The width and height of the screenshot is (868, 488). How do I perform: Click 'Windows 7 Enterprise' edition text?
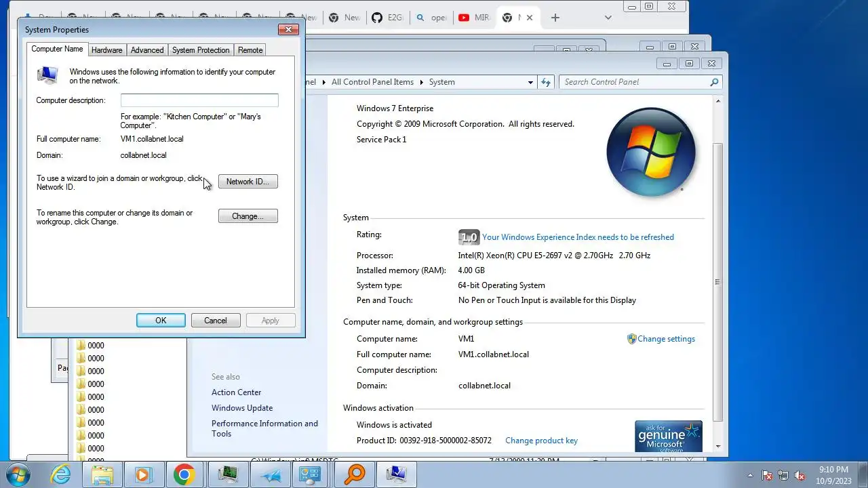395,108
